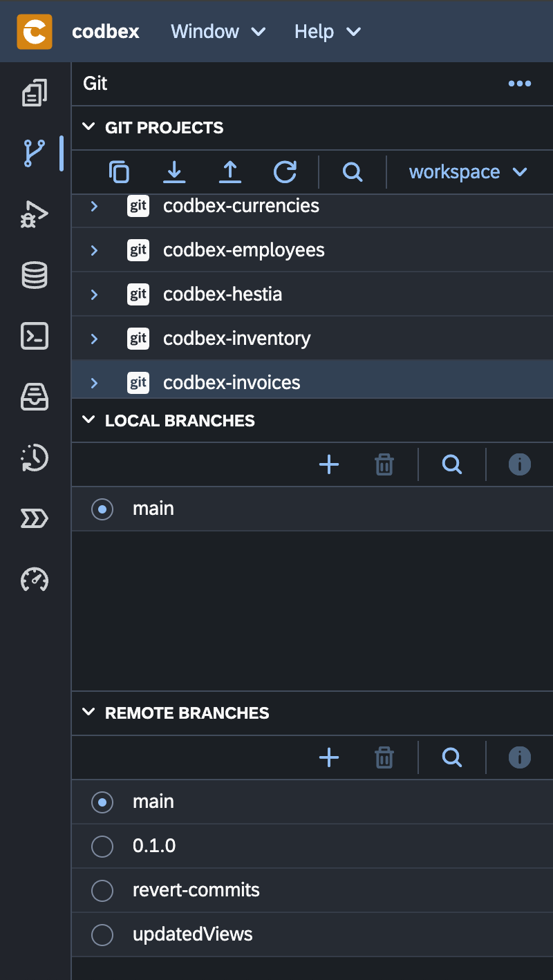This screenshot has height=980, width=553.
Task: Select the local main branch radio button
Action: (102, 509)
